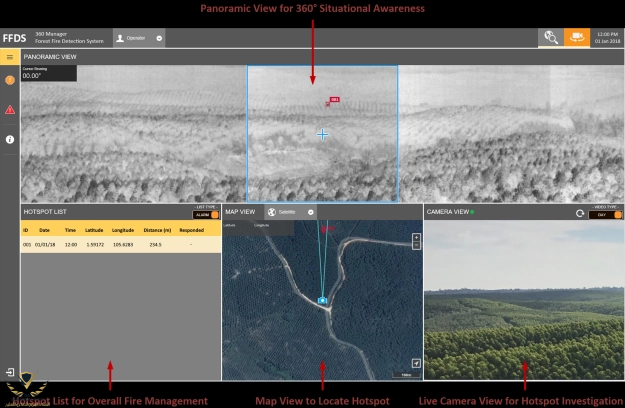Viewport: 625px width, 408px height.
Task: Click the HOTSPOT LIST panel title
Action: [x=45, y=212]
